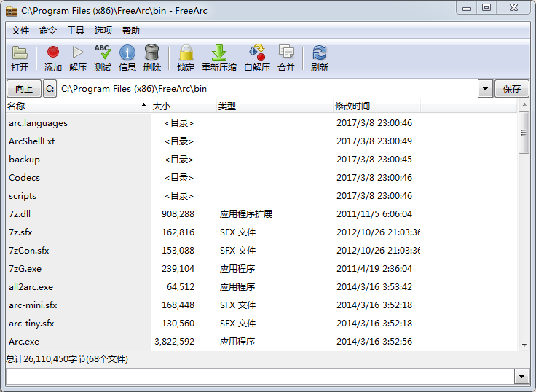Click the size value 64,512
Image resolution: width=536 pixels, height=392 pixels.
click(x=181, y=286)
